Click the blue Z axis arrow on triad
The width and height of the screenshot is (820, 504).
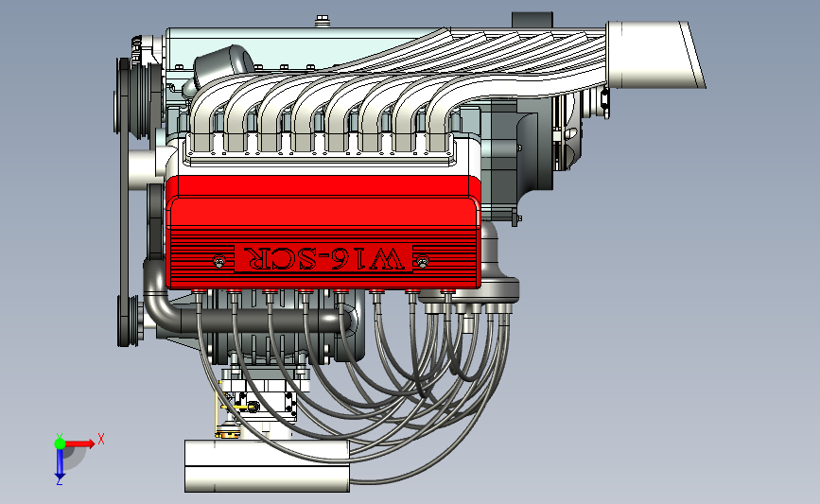coord(60,464)
